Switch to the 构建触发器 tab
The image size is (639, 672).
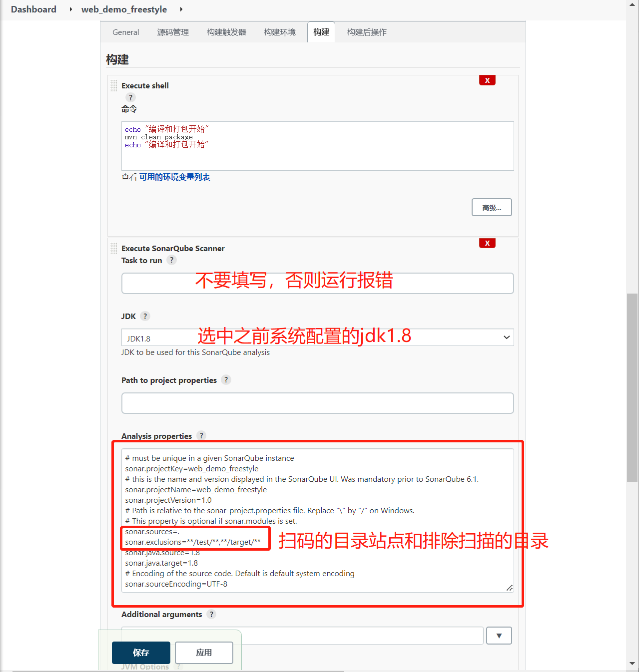[x=226, y=32]
